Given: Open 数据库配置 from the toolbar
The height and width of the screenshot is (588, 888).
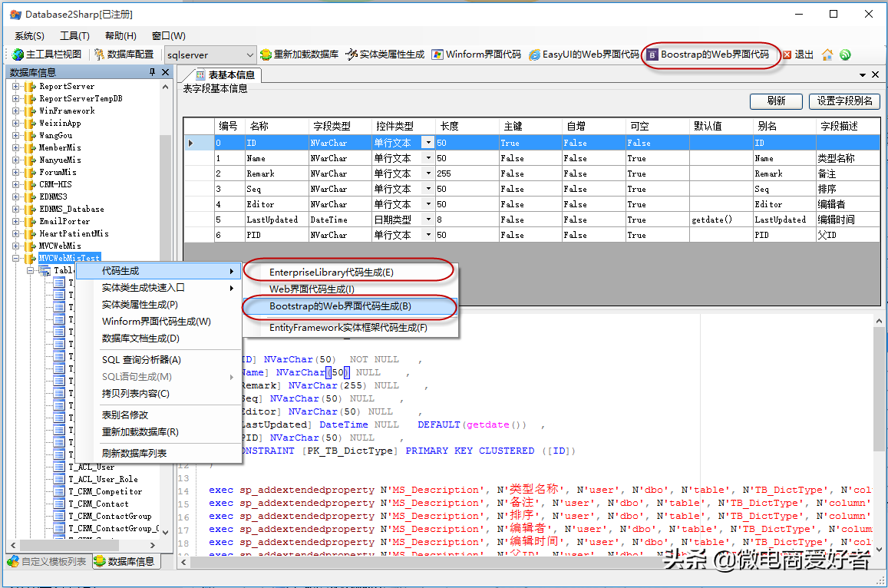Looking at the screenshot, I should tap(124, 55).
